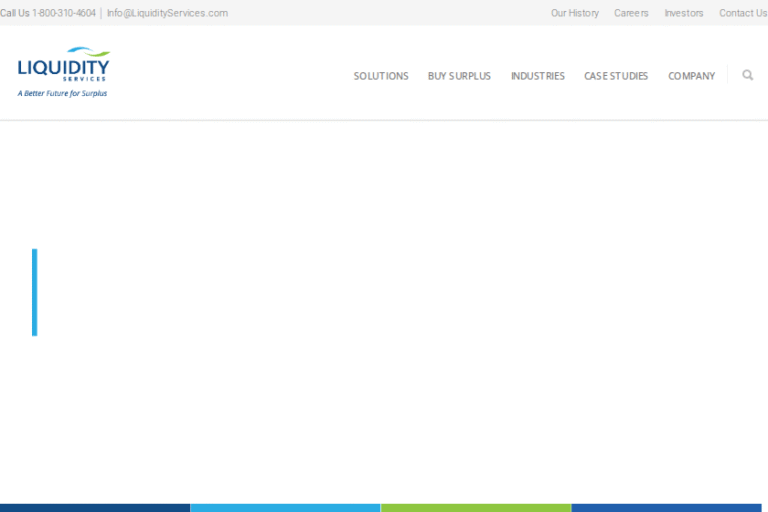
Task: Click the 1-800-310-4604 phone number
Action: pos(64,13)
